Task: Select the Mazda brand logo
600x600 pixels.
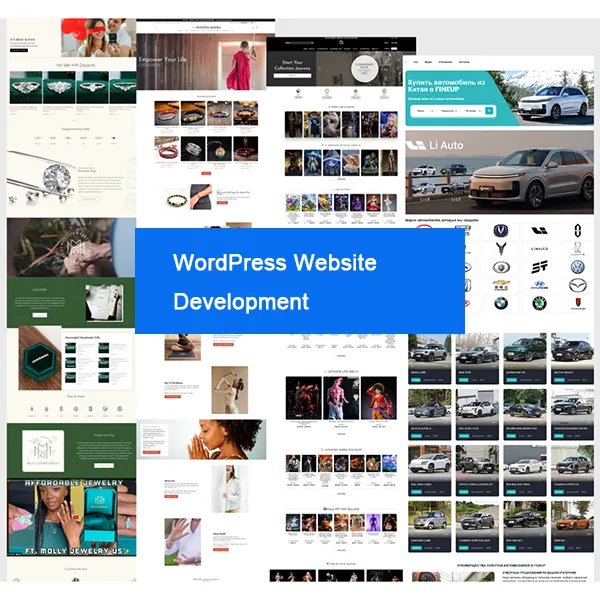Action: (x=577, y=285)
